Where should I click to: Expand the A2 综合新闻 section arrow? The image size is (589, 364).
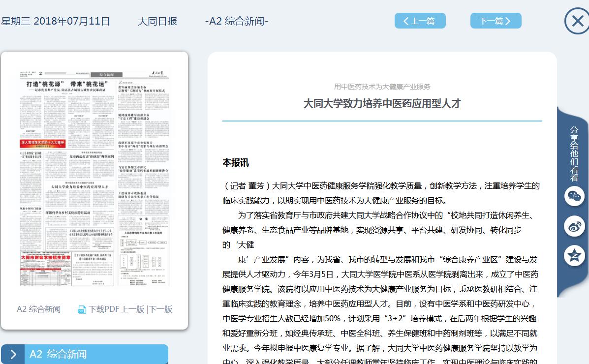13,354
